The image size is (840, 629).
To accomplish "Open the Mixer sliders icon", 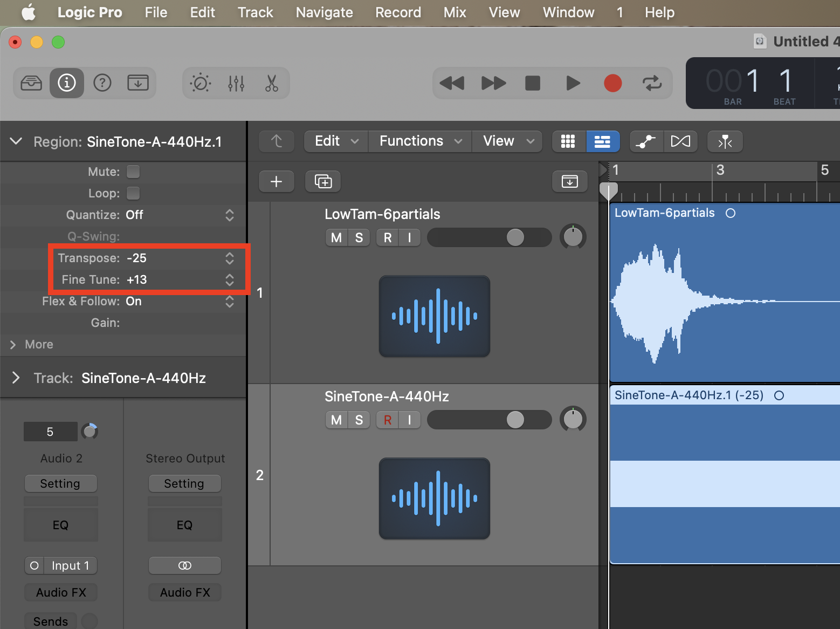I will click(x=236, y=83).
